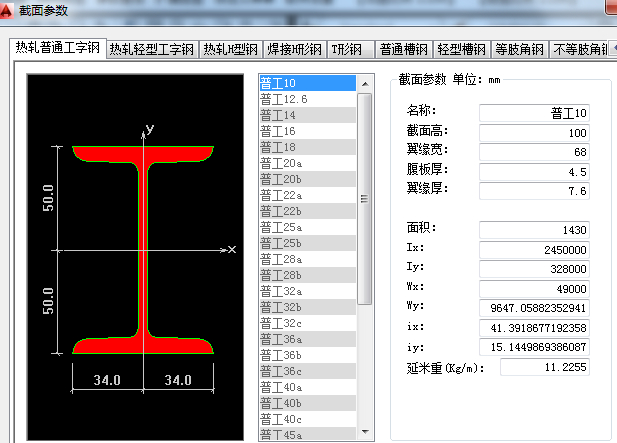The width and height of the screenshot is (617, 443).
Task: Click the list scrollbar down arrow
Action: tap(365, 432)
